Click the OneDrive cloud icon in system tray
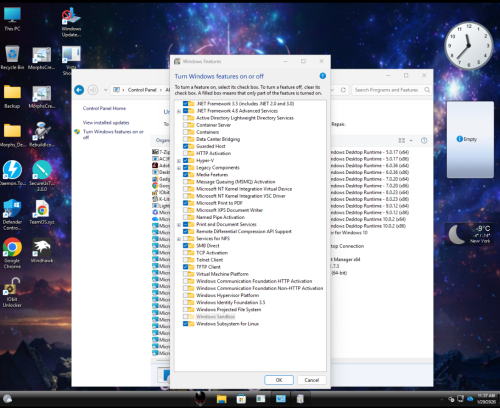 pyautogui.click(x=470, y=399)
